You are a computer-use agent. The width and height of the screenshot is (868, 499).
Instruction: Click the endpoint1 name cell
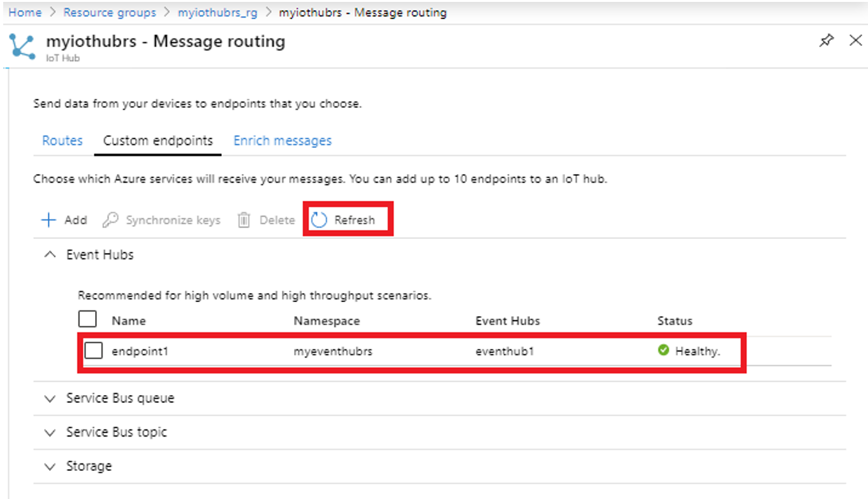(x=140, y=351)
